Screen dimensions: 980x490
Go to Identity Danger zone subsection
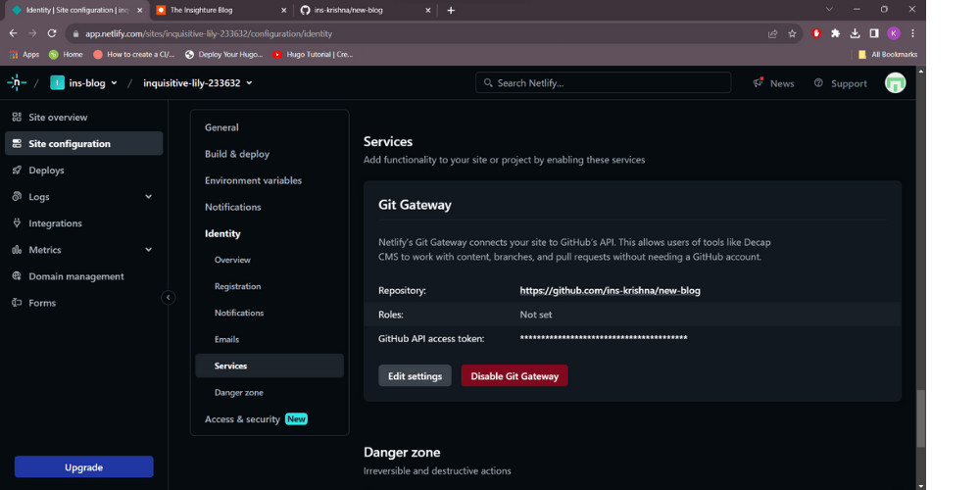239,393
